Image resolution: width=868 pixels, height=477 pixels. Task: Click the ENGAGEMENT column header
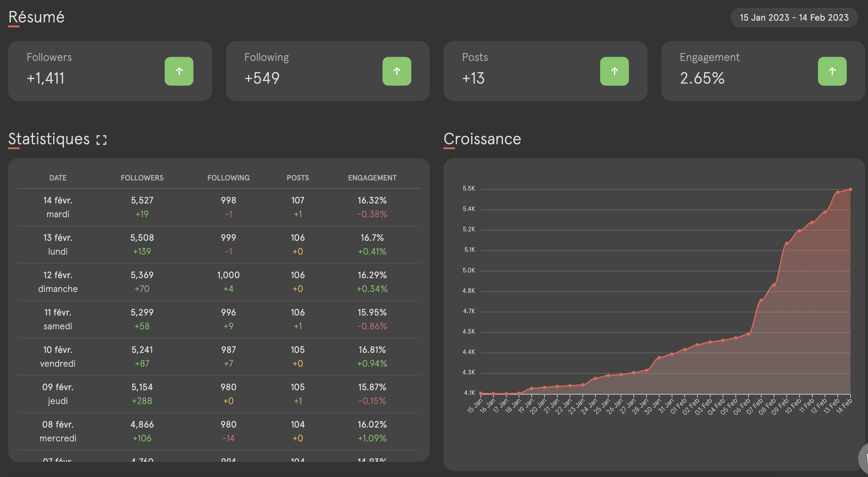coord(372,178)
